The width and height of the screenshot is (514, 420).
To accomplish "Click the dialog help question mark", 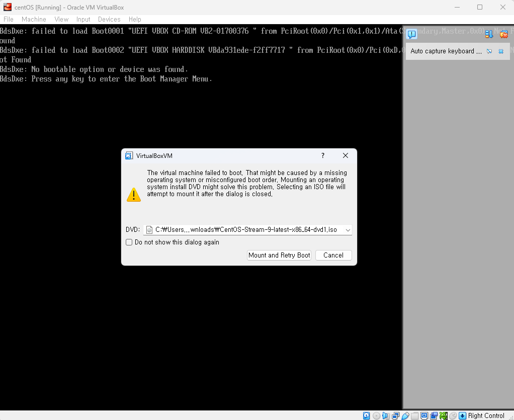I will (x=323, y=155).
